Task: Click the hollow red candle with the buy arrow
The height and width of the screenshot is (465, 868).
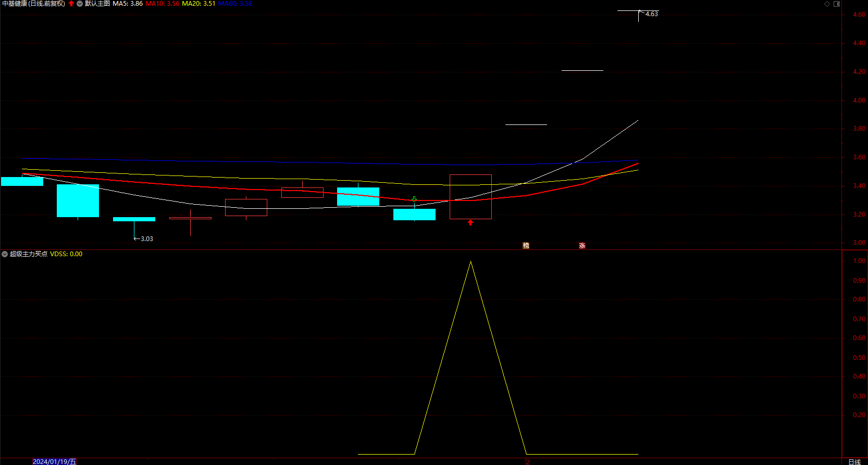Action: coord(470,197)
